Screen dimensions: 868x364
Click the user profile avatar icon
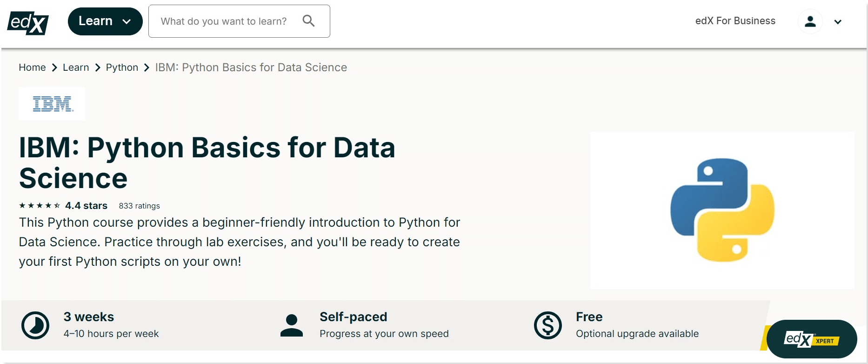[810, 21]
